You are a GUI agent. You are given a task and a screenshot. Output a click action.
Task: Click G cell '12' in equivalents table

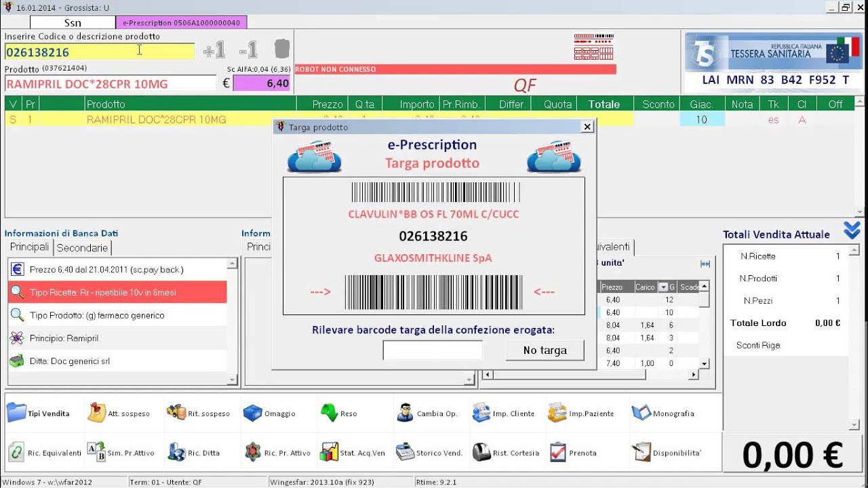[669, 300]
